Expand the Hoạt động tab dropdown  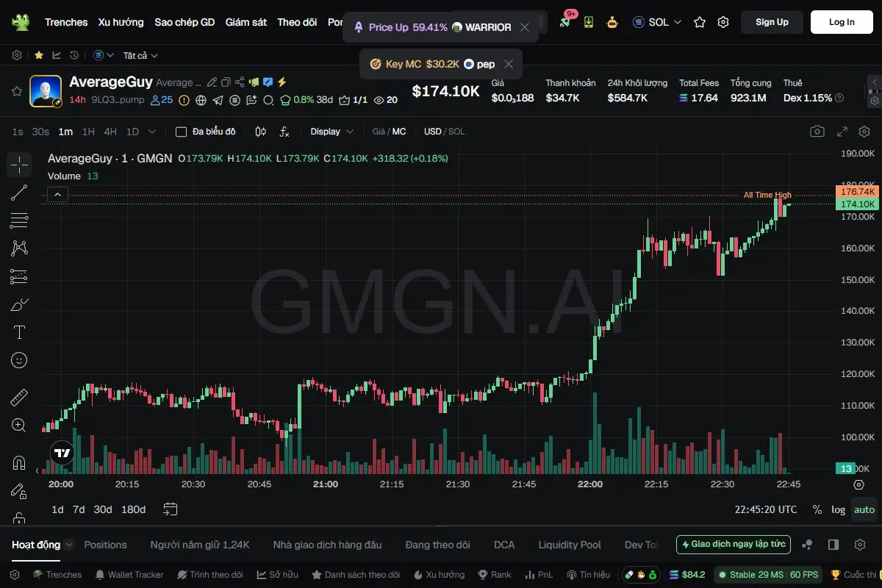[x=69, y=545]
